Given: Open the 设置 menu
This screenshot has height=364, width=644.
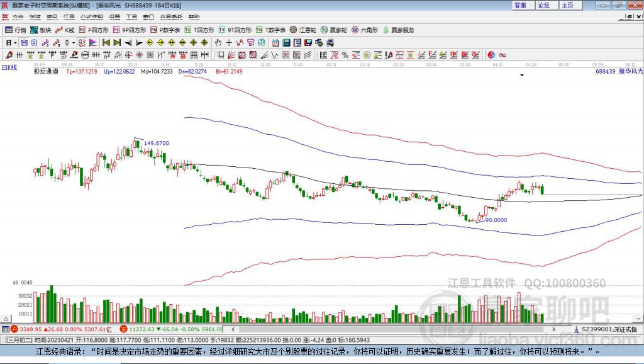Looking at the screenshot, I should tap(114, 17).
